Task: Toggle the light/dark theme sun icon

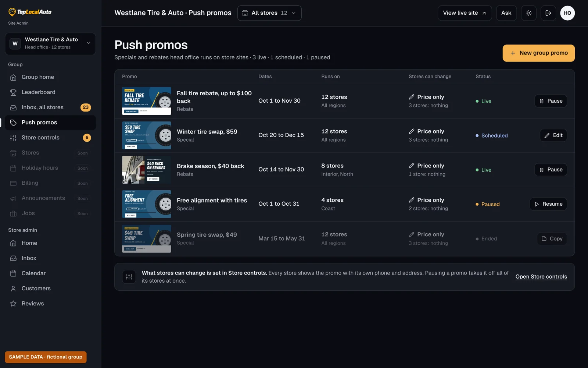Action: [528, 13]
